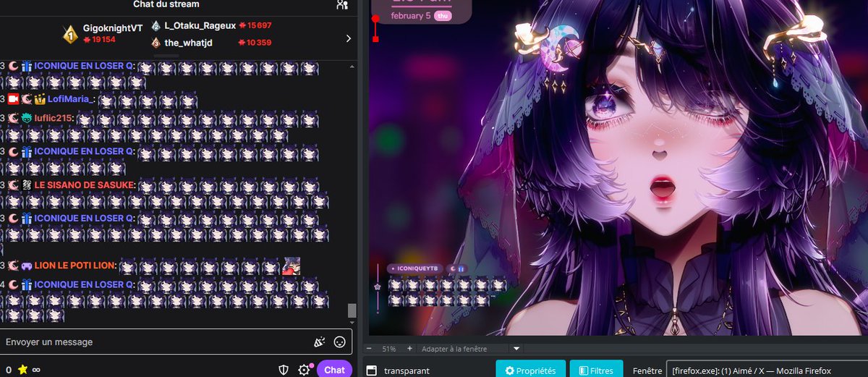The image size is (868, 377).
Task: Click the Chat du stream header title
Action: coord(166,4)
